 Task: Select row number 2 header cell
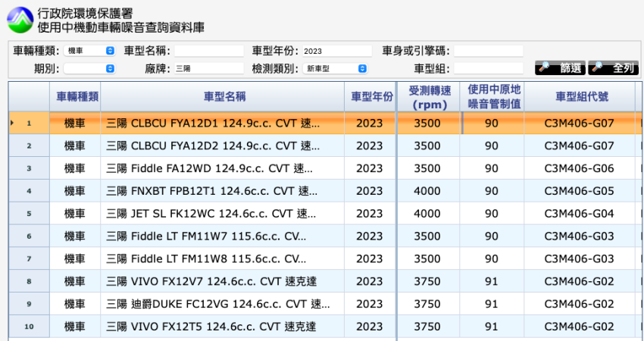(x=29, y=145)
